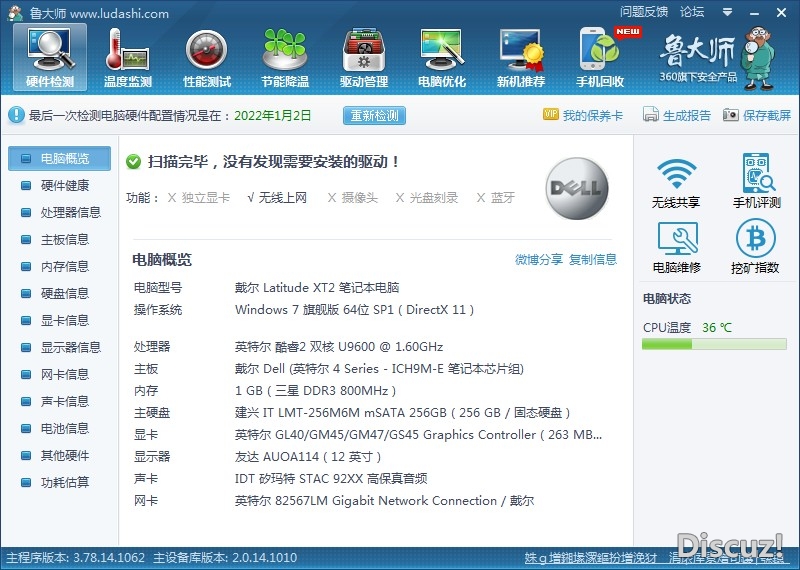Click the IDT STAC 92XX audio text
The height and width of the screenshot is (570, 800).
(331, 479)
